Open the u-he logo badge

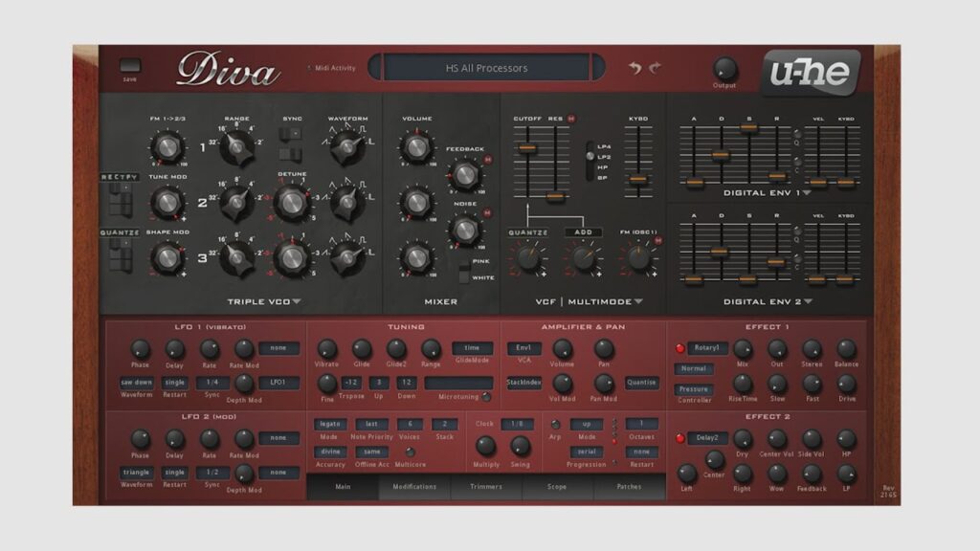click(810, 73)
